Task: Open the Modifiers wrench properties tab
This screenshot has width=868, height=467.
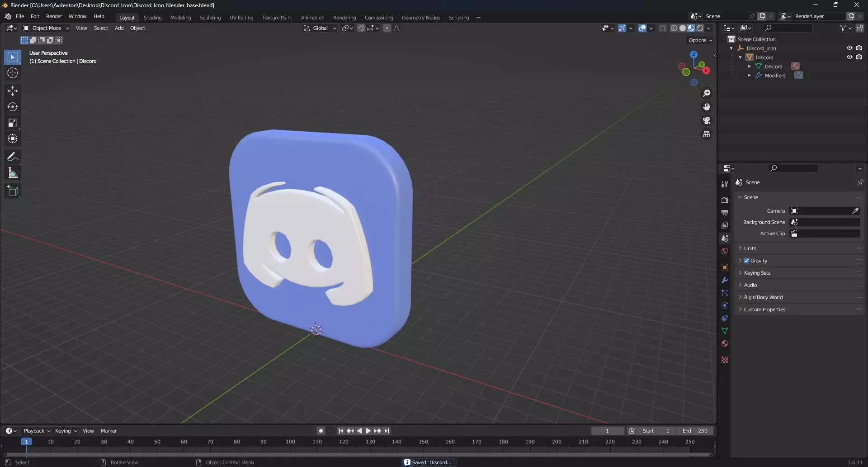Action: (x=725, y=280)
